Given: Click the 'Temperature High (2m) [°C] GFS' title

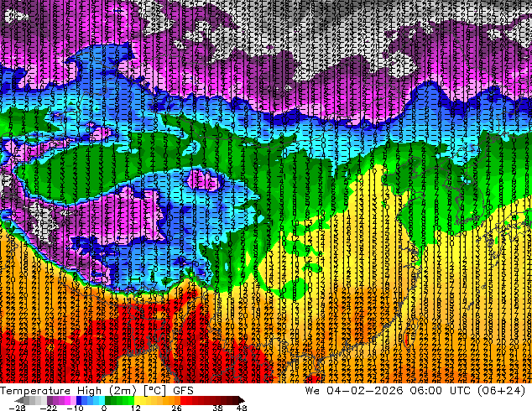Looking at the screenshot, I should (x=96, y=391).
